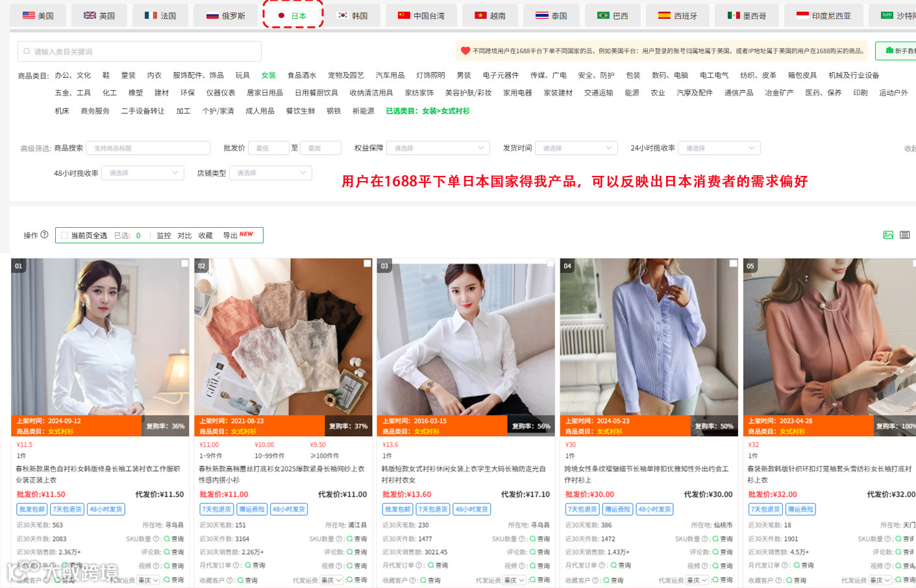Screen dimensions: 916x588
Task: Query 月代发订单 for product 02
Action: [x=254, y=565]
